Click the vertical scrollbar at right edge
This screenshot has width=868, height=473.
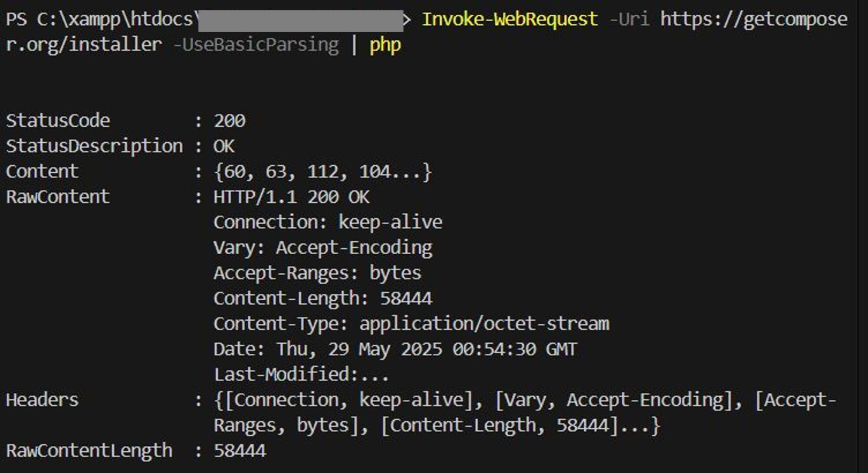(x=863, y=236)
